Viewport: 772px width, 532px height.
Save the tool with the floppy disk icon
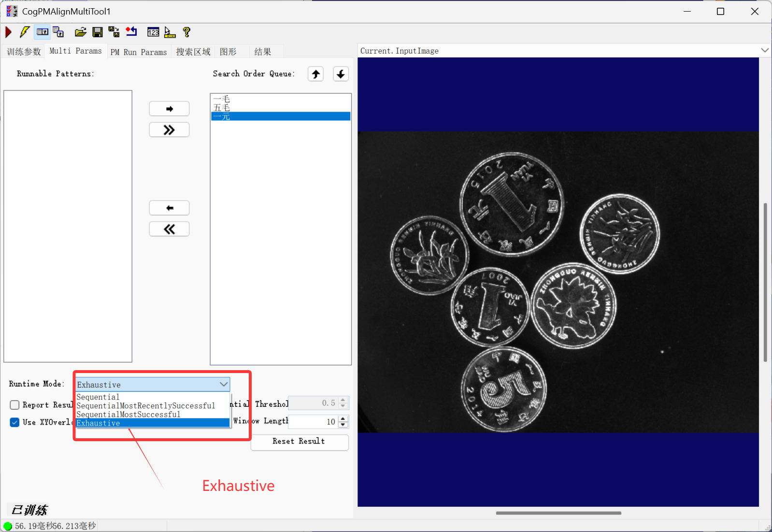tap(98, 32)
